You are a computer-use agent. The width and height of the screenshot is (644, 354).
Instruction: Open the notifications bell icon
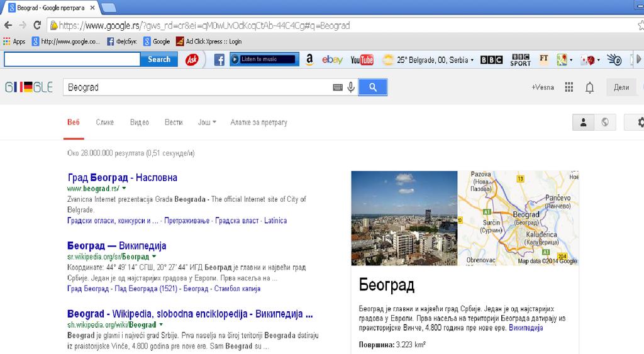tap(590, 87)
